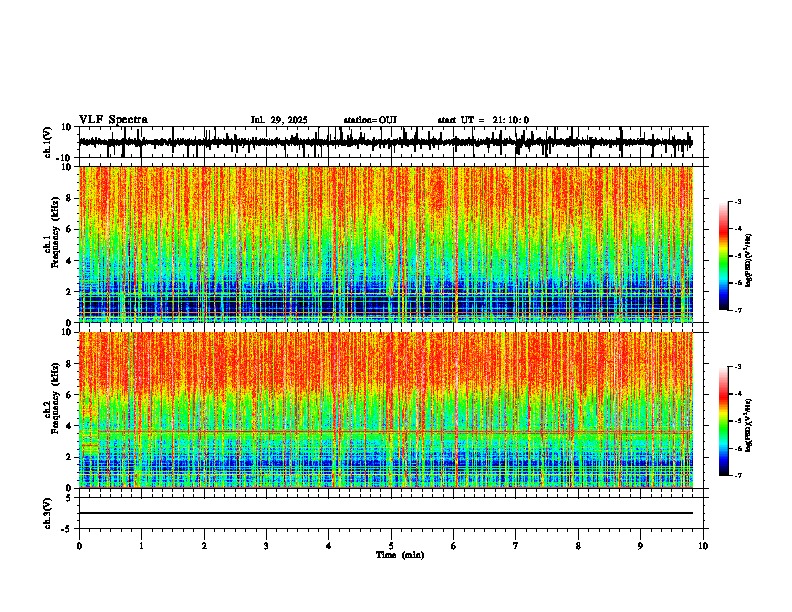Click the ch.1 colorbar log(PSD) label
Screen dimensions: 792x612
point(748,261)
